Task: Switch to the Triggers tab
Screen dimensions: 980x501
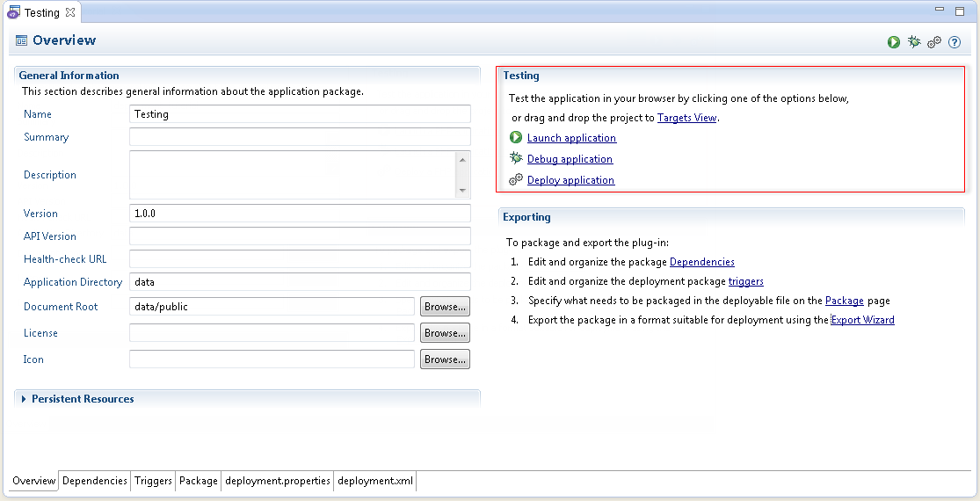Action: pyautogui.click(x=153, y=481)
